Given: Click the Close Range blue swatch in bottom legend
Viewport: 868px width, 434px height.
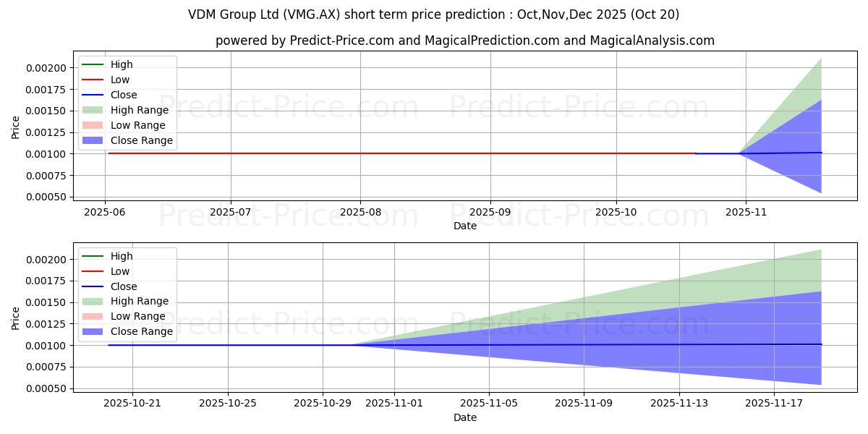Looking at the screenshot, I should pyautogui.click(x=93, y=331).
